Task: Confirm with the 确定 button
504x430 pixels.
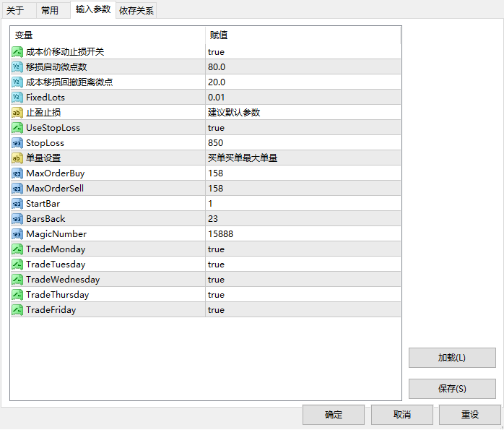Action: click(334, 415)
